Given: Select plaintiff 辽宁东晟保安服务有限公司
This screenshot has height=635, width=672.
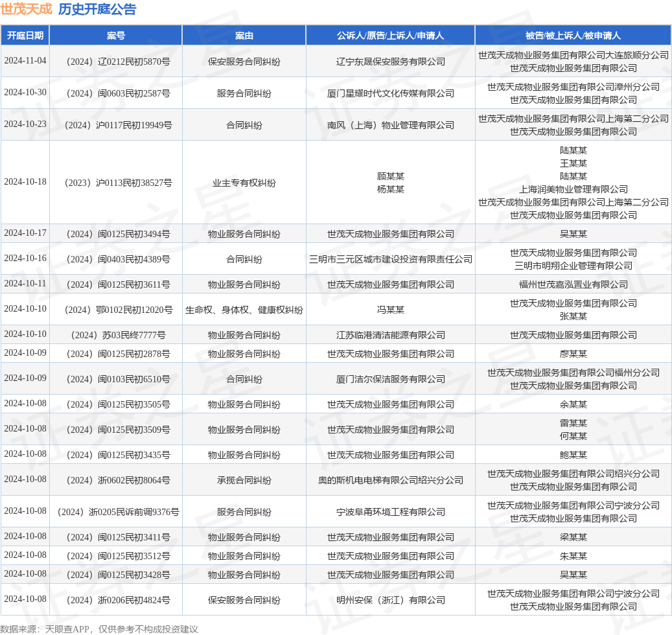Looking at the screenshot, I should pos(390,62).
